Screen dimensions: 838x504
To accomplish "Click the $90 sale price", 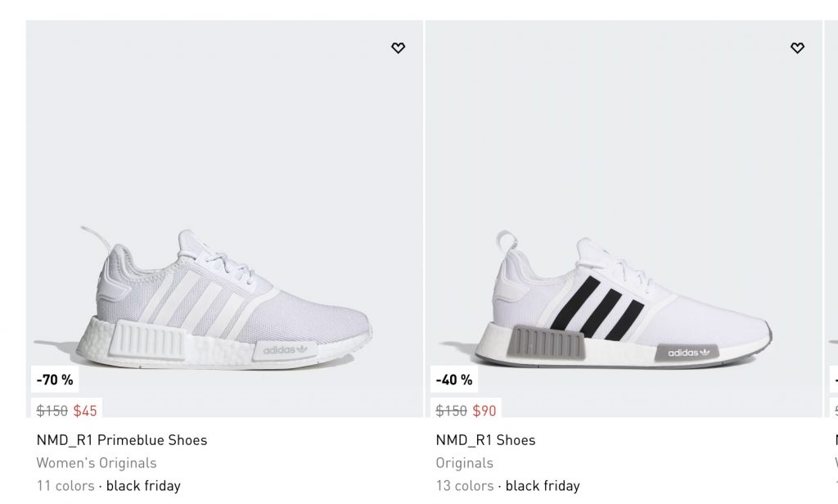I will click(x=484, y=411).
